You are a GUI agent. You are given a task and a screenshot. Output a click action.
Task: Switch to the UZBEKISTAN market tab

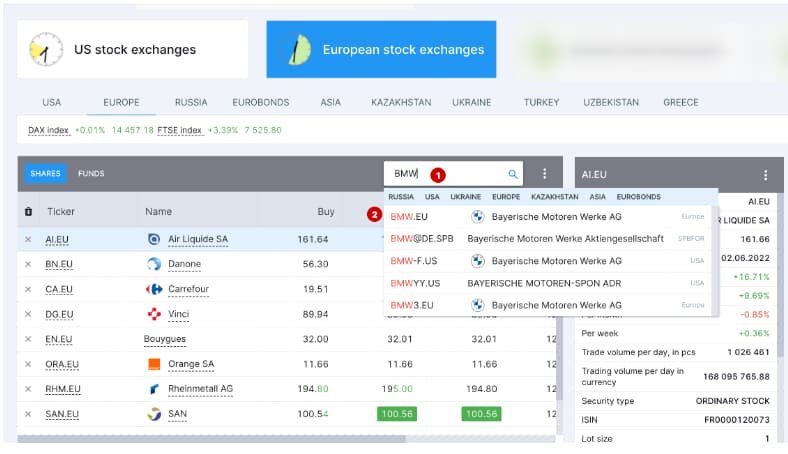pos(611,103)
